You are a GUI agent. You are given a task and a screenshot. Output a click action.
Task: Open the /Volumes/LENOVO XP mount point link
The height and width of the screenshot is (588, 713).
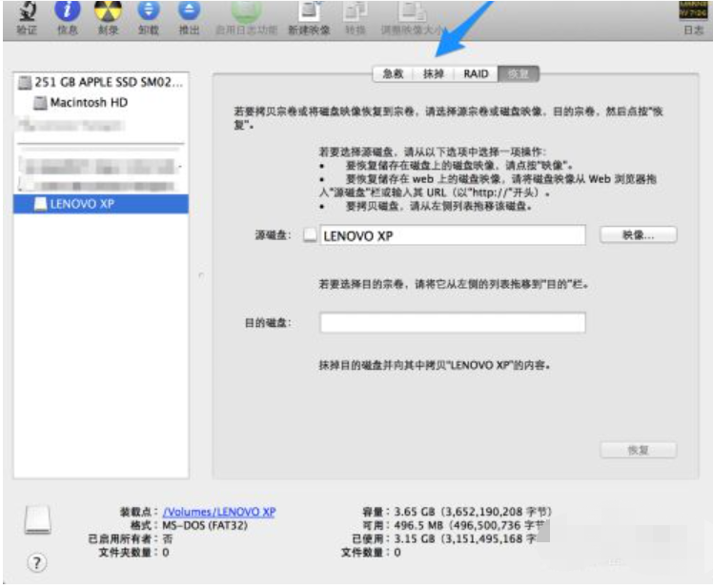(219, 512)
